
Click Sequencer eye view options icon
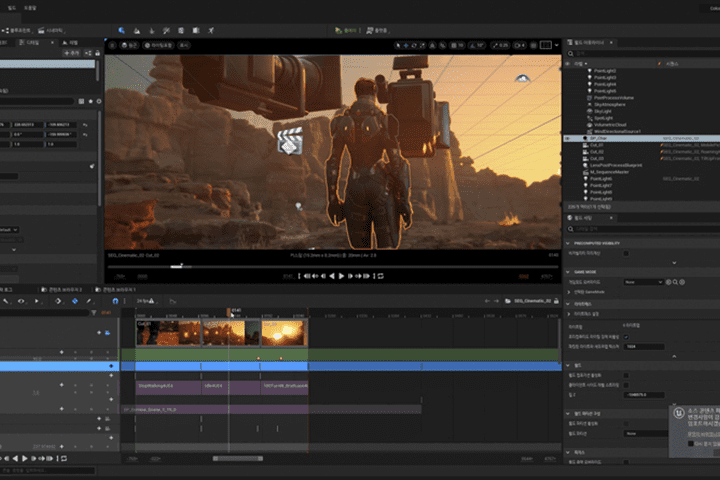(21, 301)
